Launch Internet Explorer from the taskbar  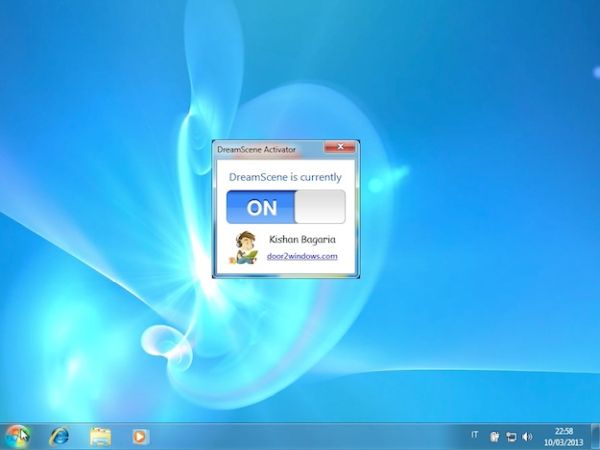59,436
